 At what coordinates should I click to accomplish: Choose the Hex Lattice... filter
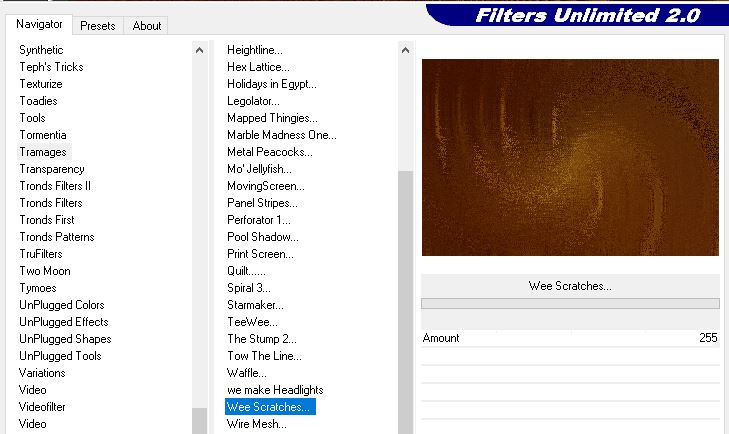tap(258, 67)
